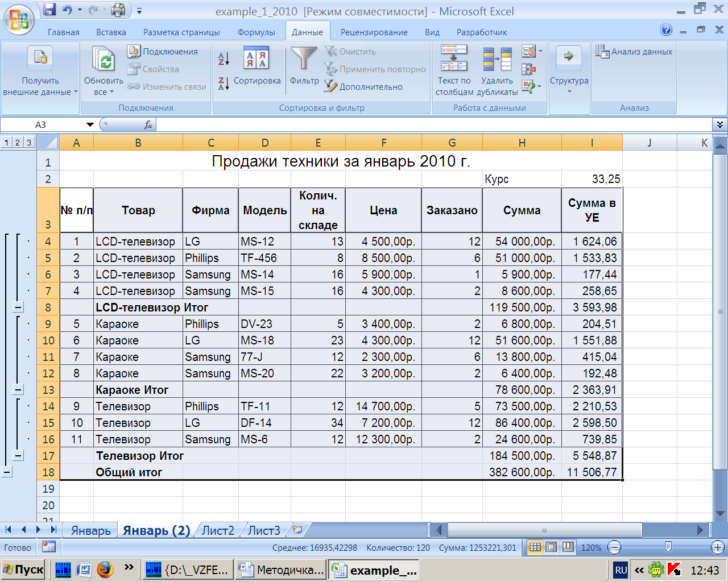Screen dimensions: 728x582
Task: Select column F header
Action: [x=383, y=143]
